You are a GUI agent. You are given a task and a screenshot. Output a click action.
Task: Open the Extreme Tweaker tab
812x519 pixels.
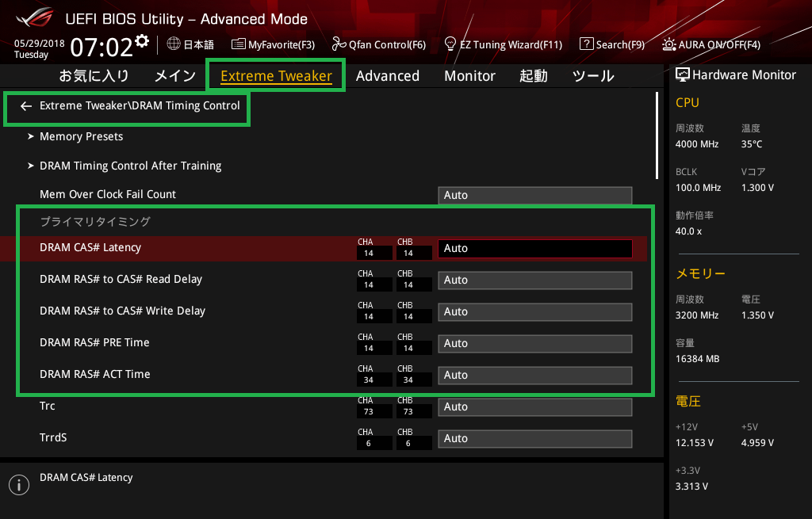point(276,75)
